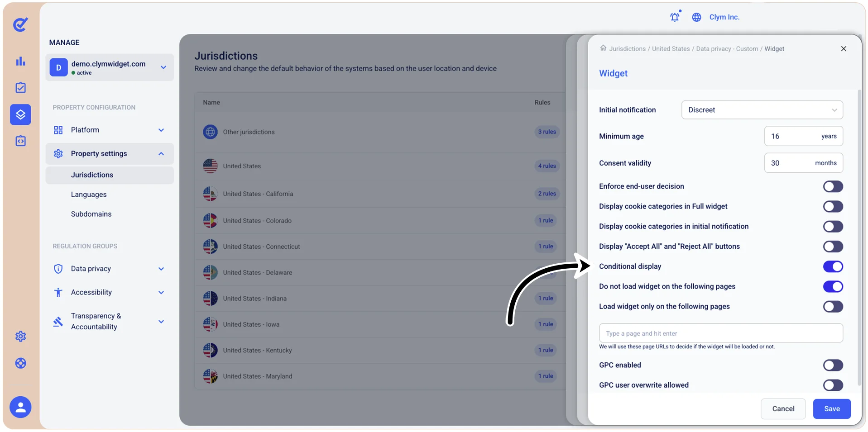This screenshot has height=432, width=868.
Task: Toggle Display cookie categories in Full widget
Action: pos(833,206)
